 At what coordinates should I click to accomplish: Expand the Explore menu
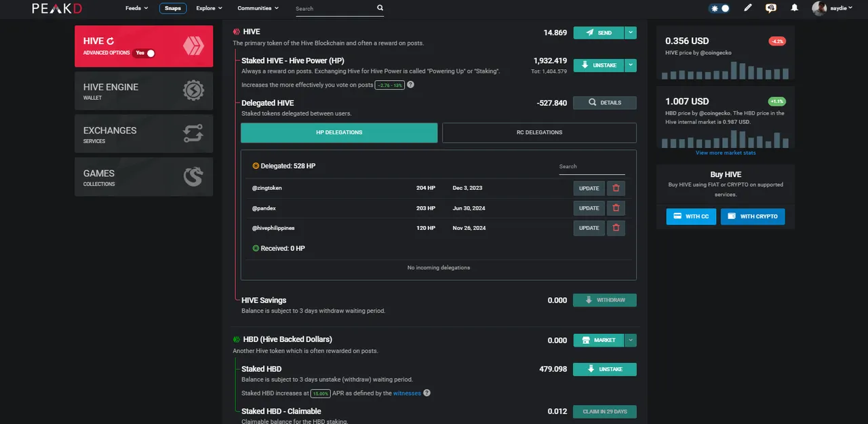209,8
